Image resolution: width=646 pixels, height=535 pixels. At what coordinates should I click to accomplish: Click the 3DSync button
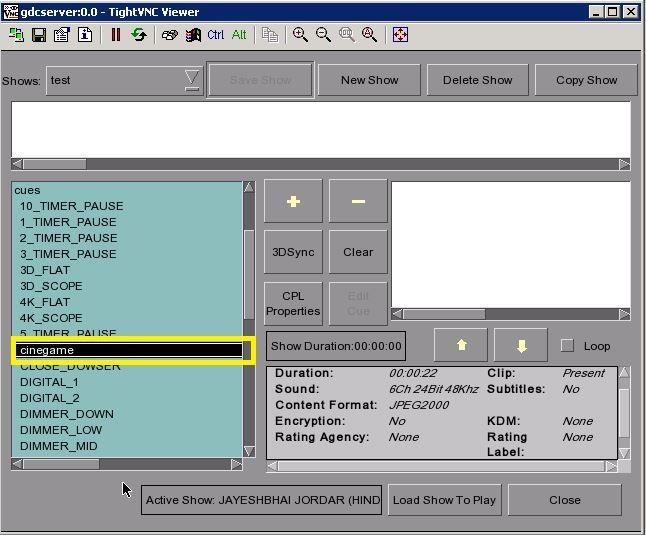[x=293, y=252]
